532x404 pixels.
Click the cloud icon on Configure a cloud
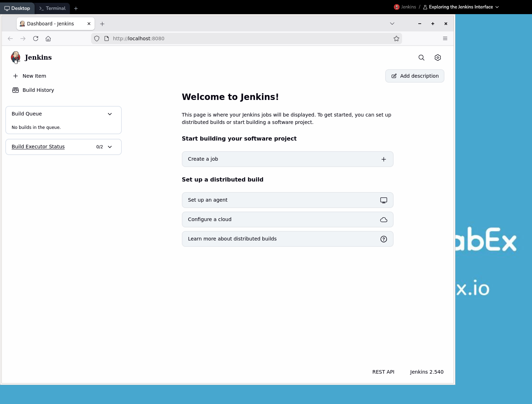point(383,219)
